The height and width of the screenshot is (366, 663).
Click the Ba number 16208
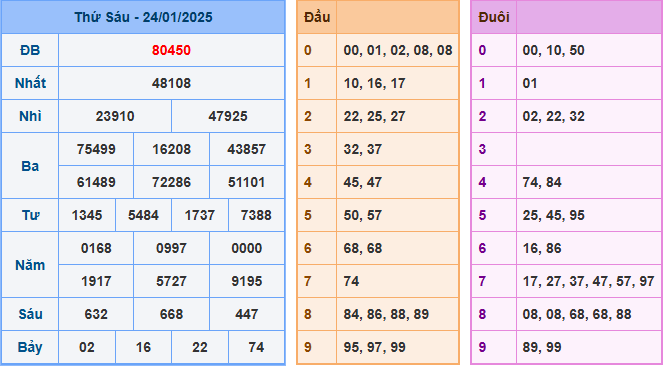pyautogui.click(x=171, y=149)
